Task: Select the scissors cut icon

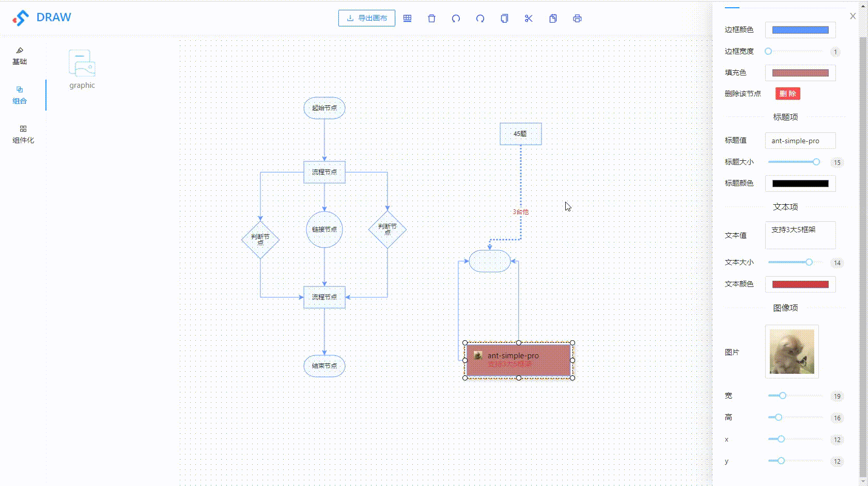Action: point(529,18)
